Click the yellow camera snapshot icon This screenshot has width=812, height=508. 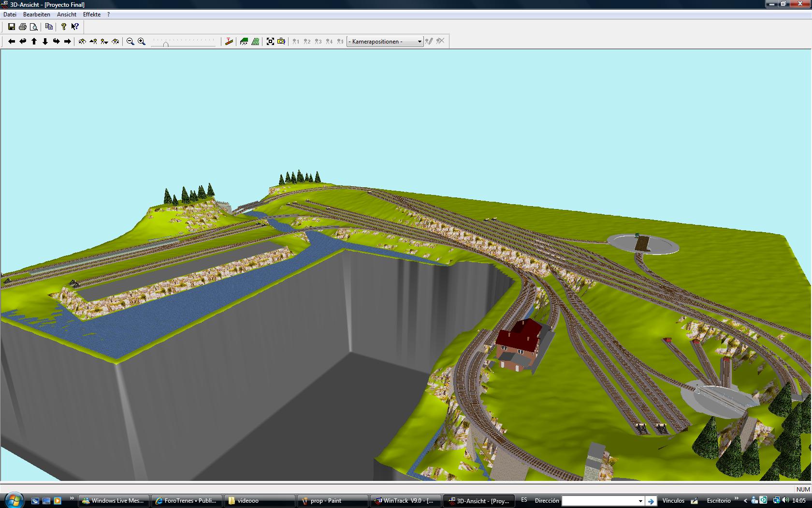pos(281,42)
